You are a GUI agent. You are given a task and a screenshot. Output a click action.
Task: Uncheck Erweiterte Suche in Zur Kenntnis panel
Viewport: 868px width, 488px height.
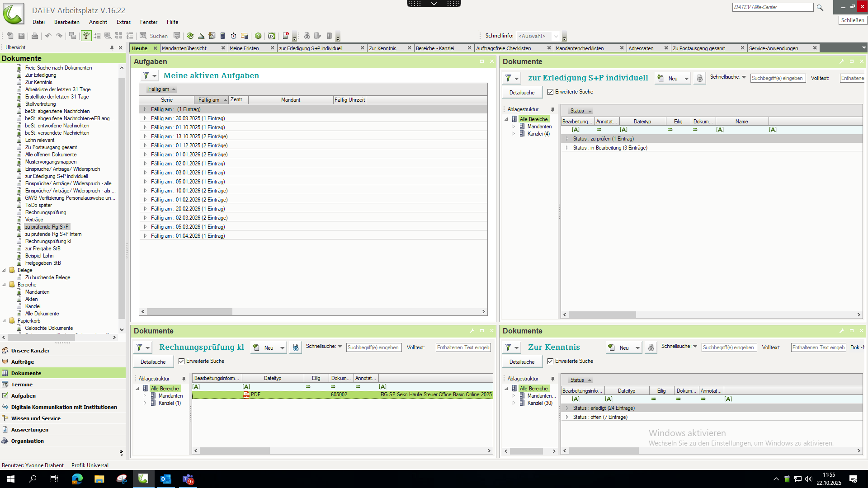click(550, 361)
